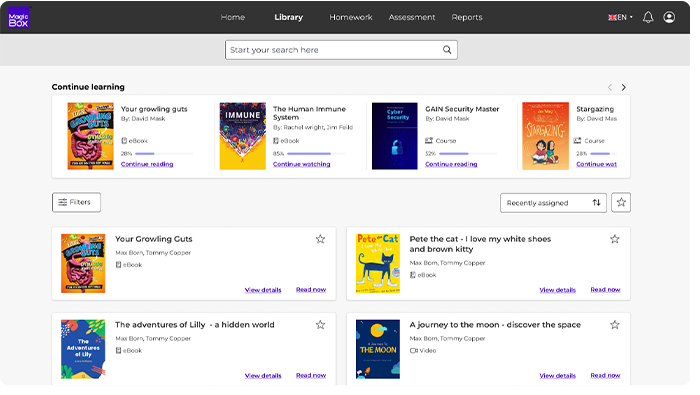Open The Moon video cover thumbnail
The image size is (700, 395).
(378, 349)
